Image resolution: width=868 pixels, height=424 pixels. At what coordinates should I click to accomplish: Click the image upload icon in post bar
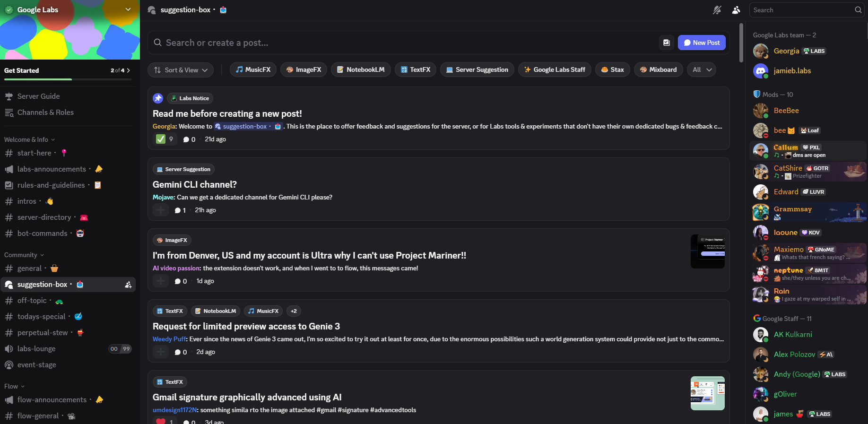[x=667, y=43]
